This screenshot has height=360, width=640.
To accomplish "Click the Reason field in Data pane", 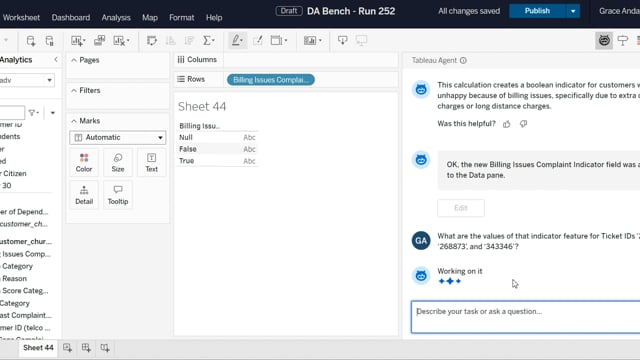I will [13, 279].
